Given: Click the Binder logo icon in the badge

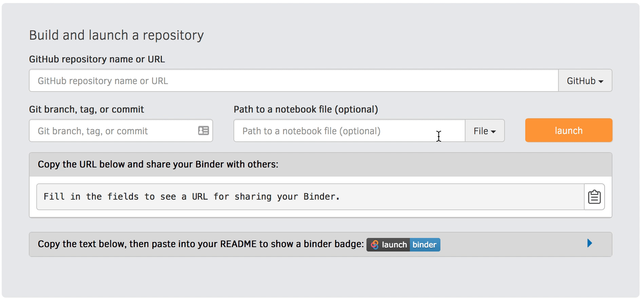Looking at the screenshot, I should coord(375,245).
